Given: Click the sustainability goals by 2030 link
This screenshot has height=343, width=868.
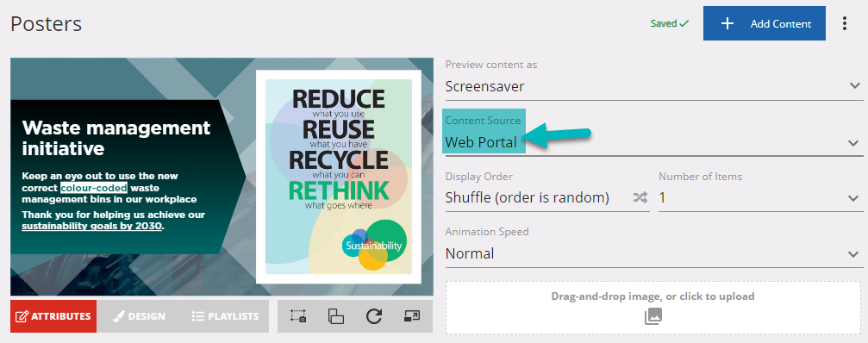Looking at the screenshot, I should coord(92,226).
